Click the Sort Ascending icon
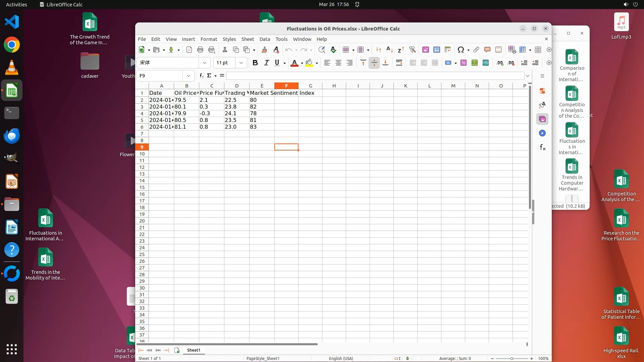The width and height of the screenshot is (644, 362). click(x=389, y=50)
